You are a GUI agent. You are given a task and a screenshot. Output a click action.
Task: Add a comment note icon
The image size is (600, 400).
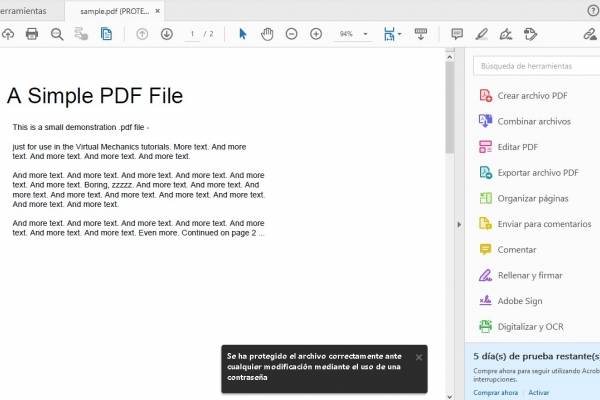457,34
